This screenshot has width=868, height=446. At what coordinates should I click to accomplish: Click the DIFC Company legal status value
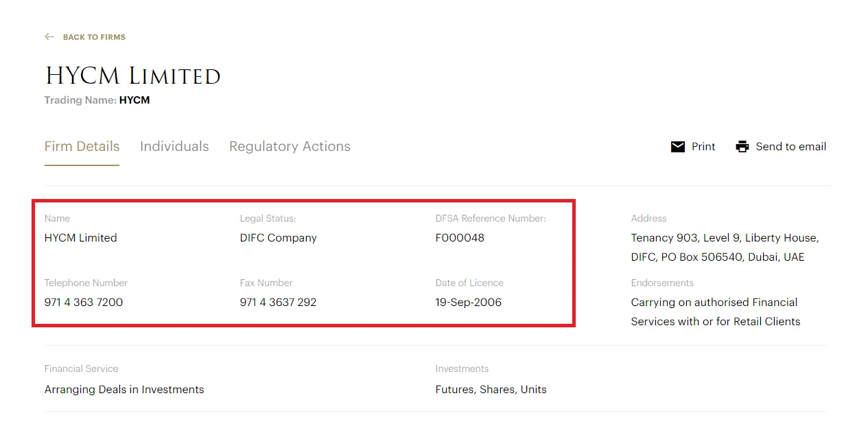[x=278, y=238]
